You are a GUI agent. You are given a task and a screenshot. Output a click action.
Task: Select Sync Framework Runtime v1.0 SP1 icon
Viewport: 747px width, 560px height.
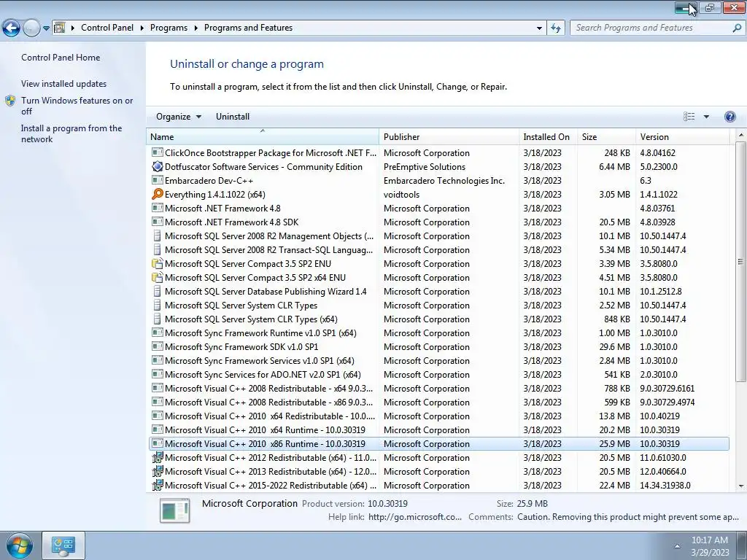click(x=158, y=332)
